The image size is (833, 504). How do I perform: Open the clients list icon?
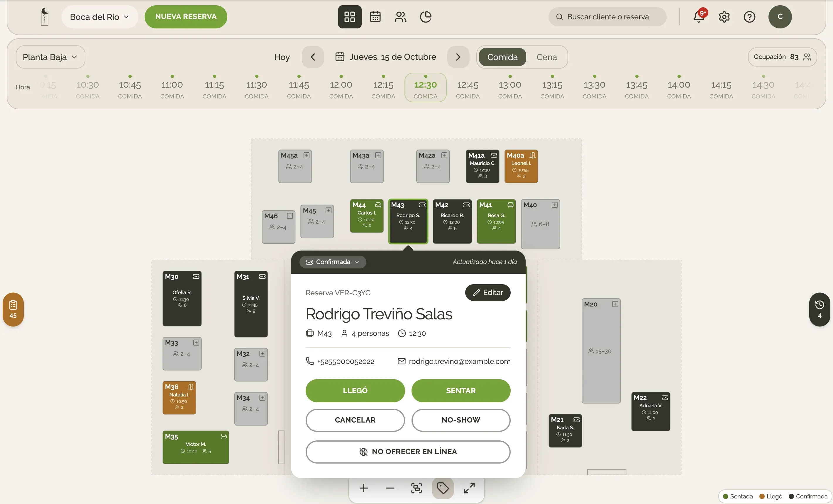tap(400, 16)
